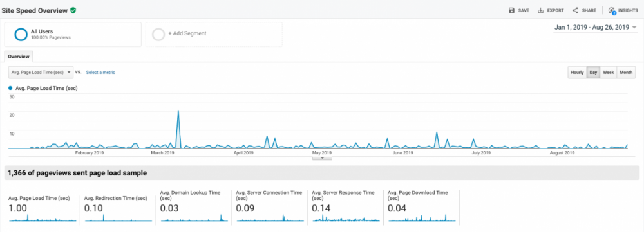Click the Avg. Page Download Time sparkline
This screenshot has height=232, width=644.
(422, 219)
